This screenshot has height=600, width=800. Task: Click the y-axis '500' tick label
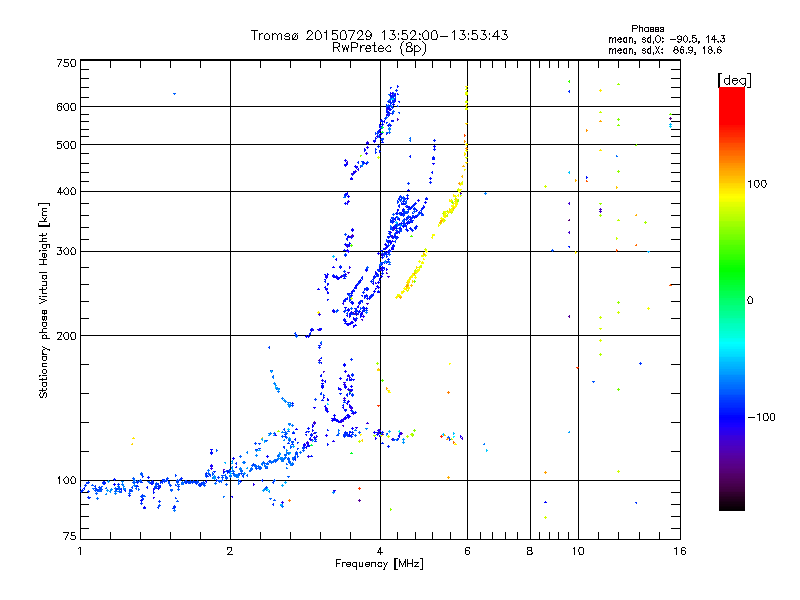(66, 145)
